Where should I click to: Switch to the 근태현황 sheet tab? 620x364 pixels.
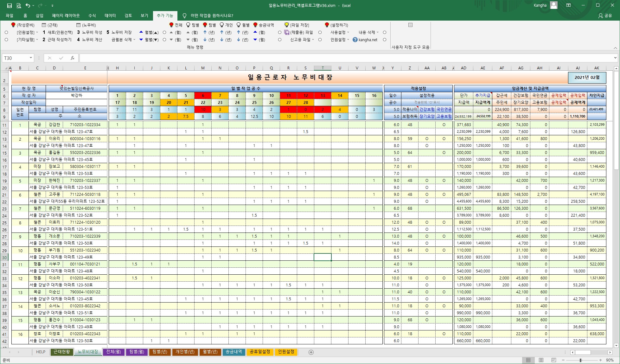coord(62,352)
